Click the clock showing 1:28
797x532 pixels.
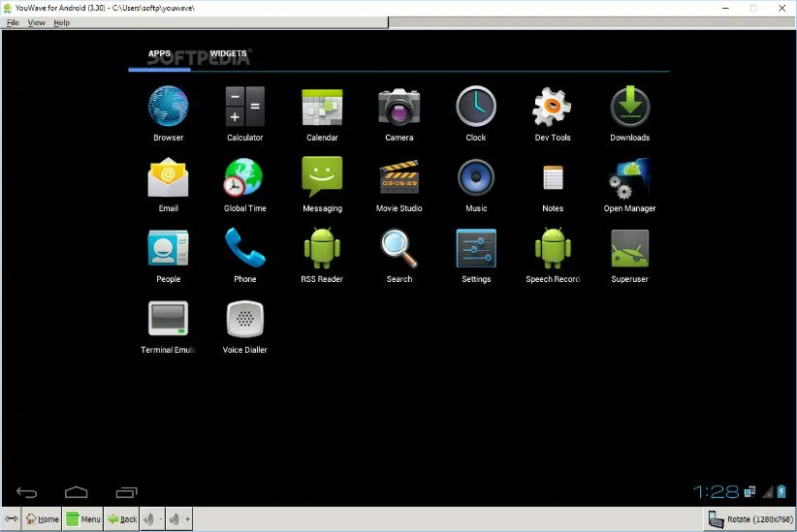click(717, 491)
